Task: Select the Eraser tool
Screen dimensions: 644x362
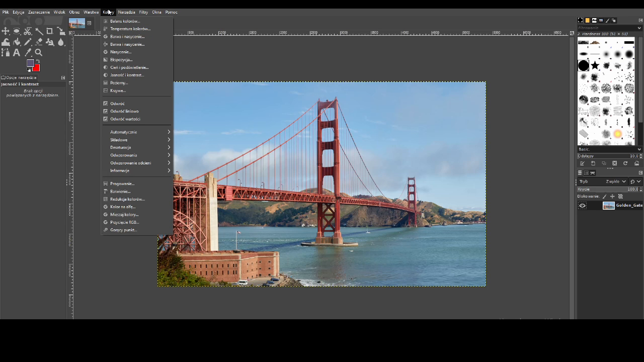Action: (39, 42)
